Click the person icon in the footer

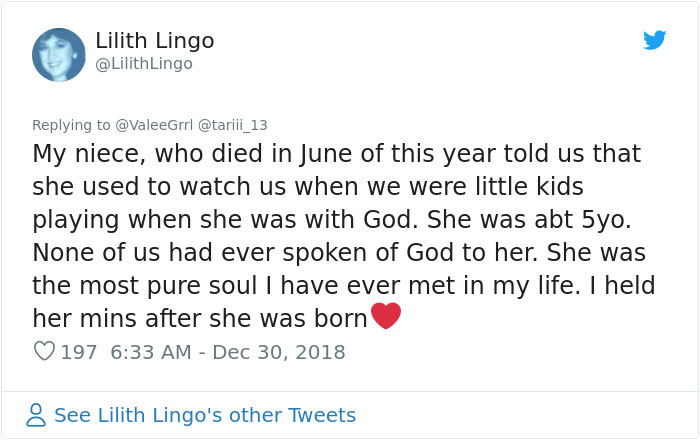click(36, 415)
